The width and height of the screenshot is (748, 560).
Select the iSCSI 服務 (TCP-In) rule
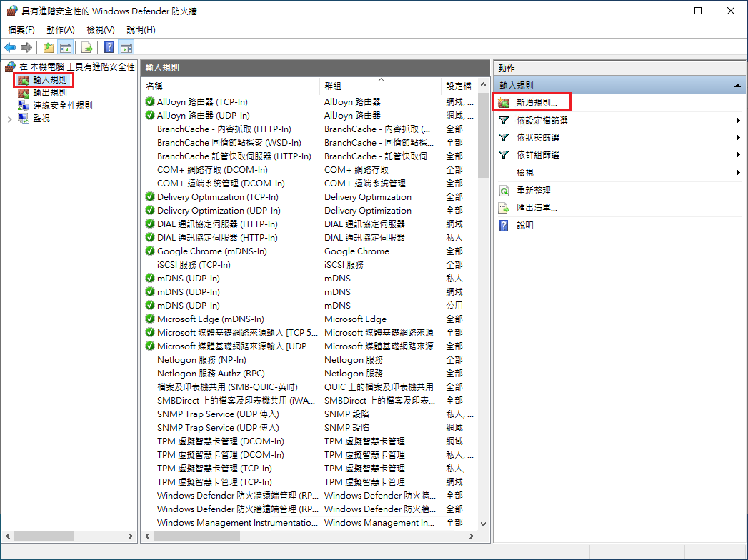(x=309, y=265)
